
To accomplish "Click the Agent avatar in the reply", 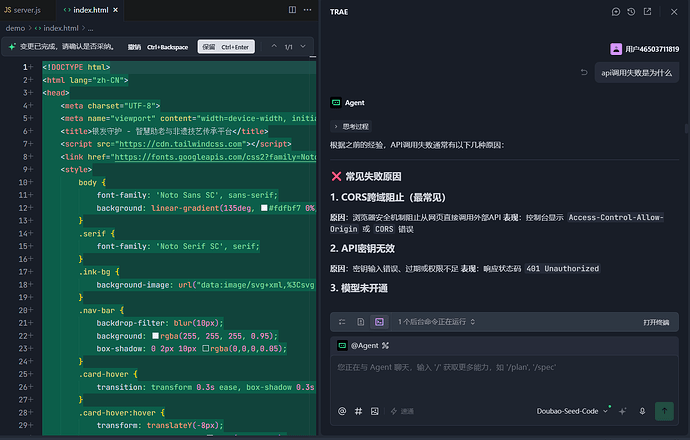I will coord(336,103).
